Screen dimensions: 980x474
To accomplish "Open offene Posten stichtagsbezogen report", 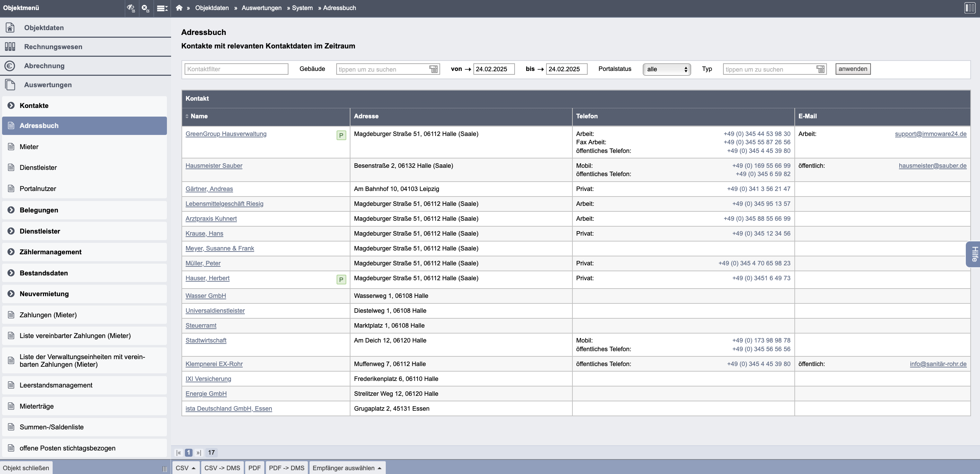I will coord(84,448).
